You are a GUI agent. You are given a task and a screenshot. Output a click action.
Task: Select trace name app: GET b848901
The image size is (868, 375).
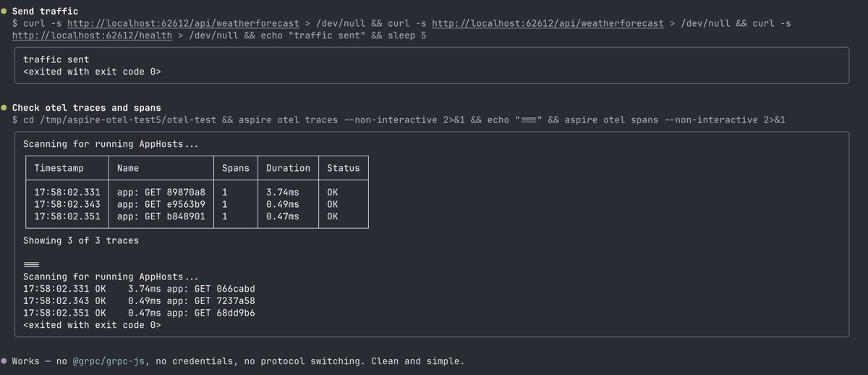tap(161, 216)
